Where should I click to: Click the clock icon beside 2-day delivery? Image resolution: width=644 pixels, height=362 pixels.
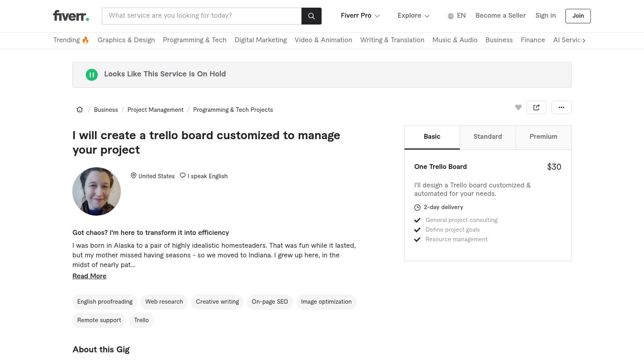(417, 208)
